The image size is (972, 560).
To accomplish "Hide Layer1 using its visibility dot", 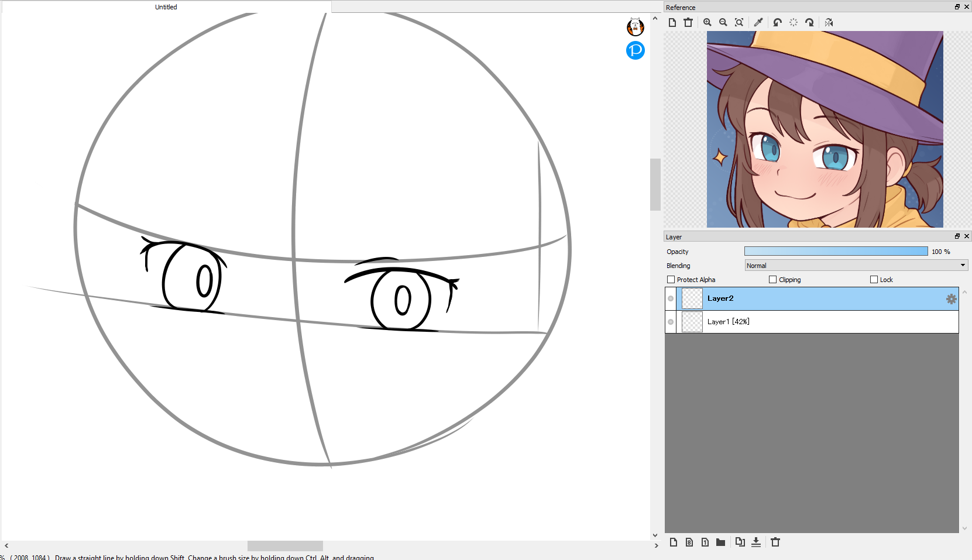I will point(671,322).
